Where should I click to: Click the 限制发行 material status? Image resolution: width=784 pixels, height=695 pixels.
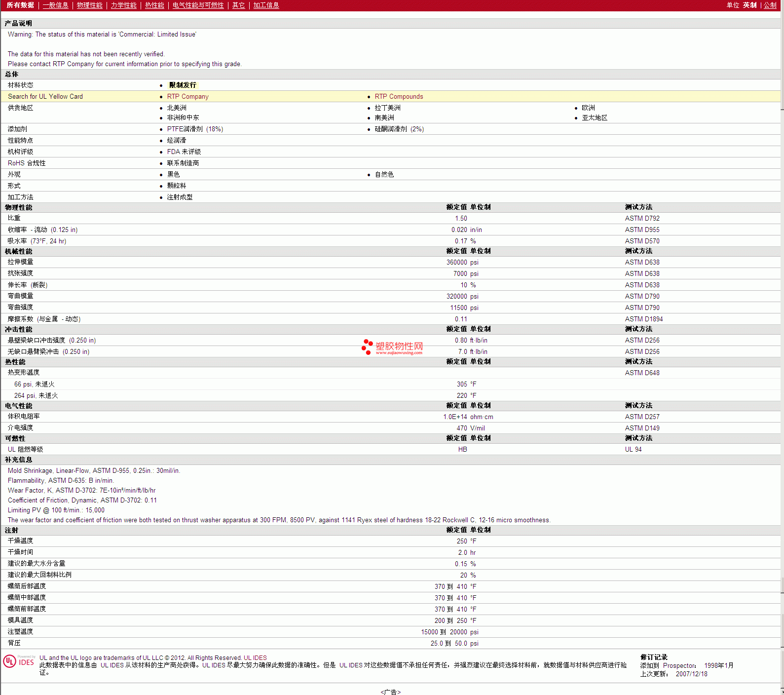pyautogui.click(x=183, y=85)
